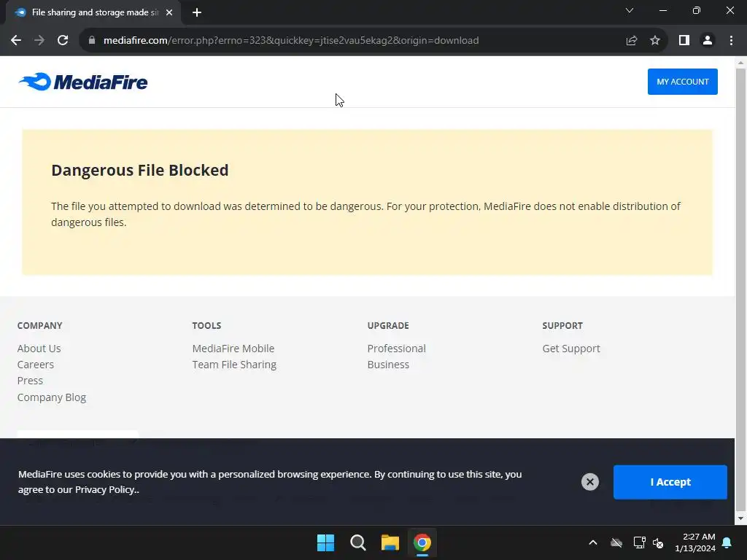Open Chrome three-dot menu
Image resolution: width=747 pixels, height=560 pixels.
(x=731, y=41)
